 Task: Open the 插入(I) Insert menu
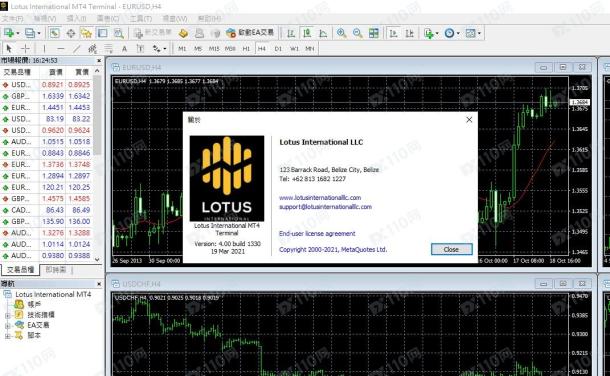coord(76,19)
